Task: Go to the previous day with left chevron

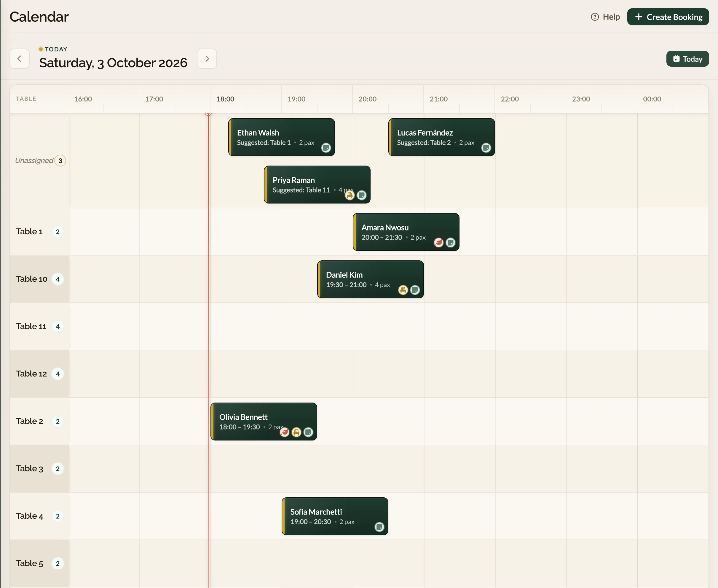Action: [19, 59]
